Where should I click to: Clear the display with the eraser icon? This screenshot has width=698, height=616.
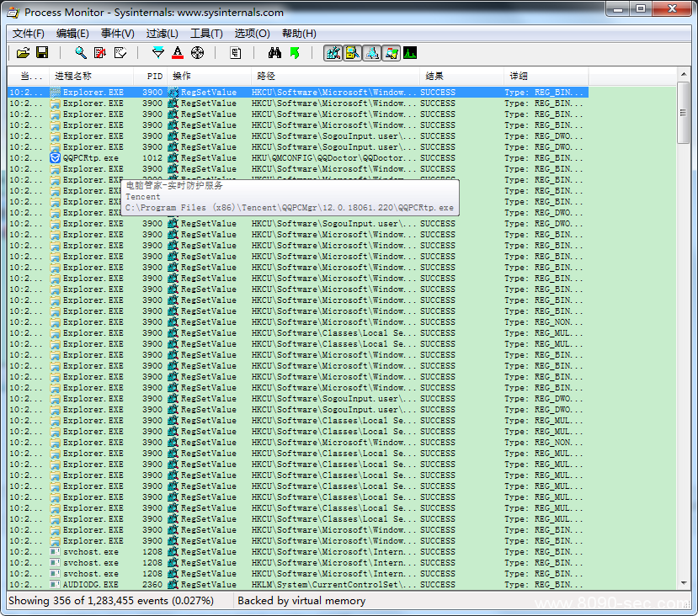click(120, 53)
